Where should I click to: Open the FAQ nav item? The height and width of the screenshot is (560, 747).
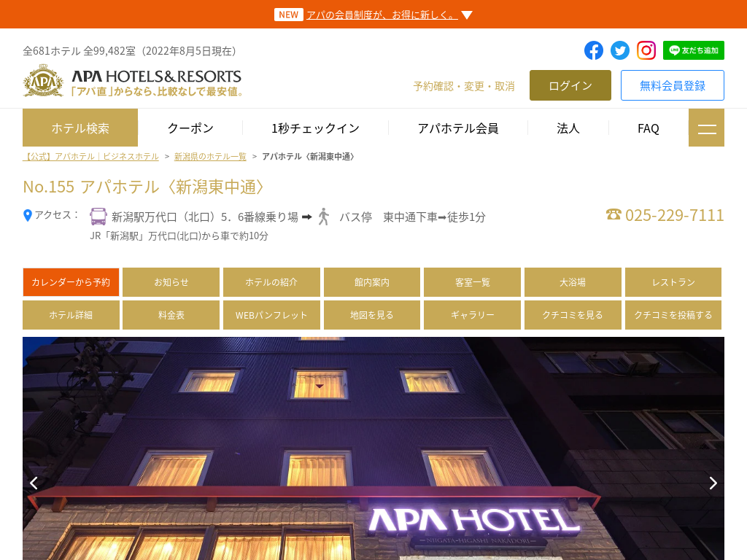(649, 128)
